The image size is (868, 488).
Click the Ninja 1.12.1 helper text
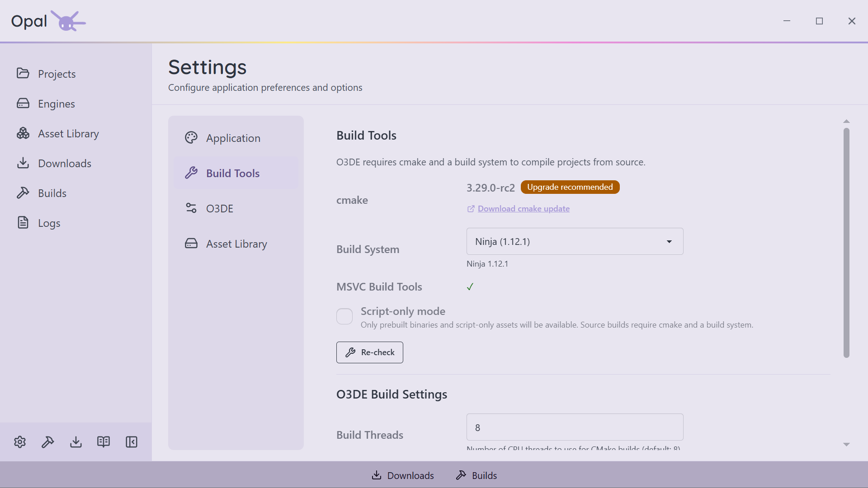pos(487,264)
